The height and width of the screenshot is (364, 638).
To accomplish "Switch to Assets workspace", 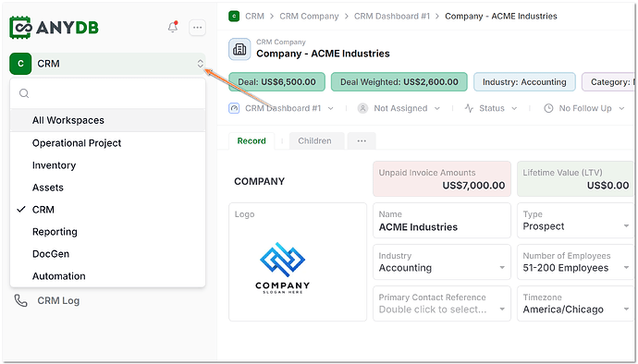I will 108,188.
